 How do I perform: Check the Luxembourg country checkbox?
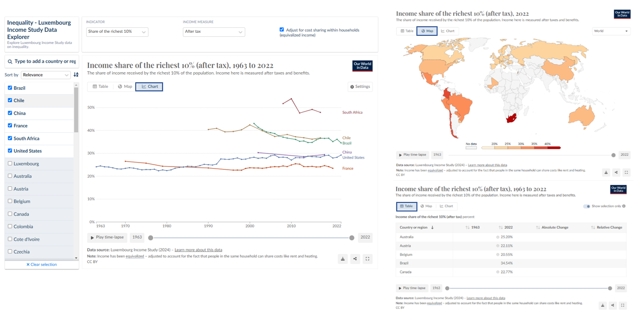tap(10, 164)
